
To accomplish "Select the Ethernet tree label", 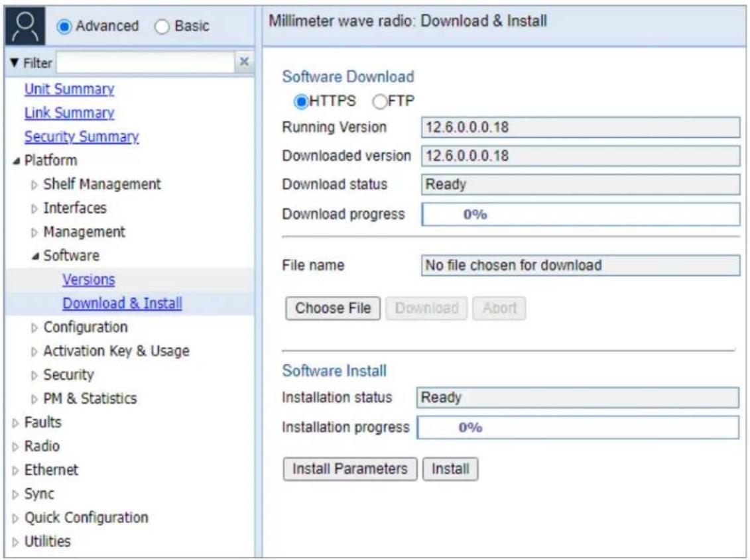I will tap(51, 470).
